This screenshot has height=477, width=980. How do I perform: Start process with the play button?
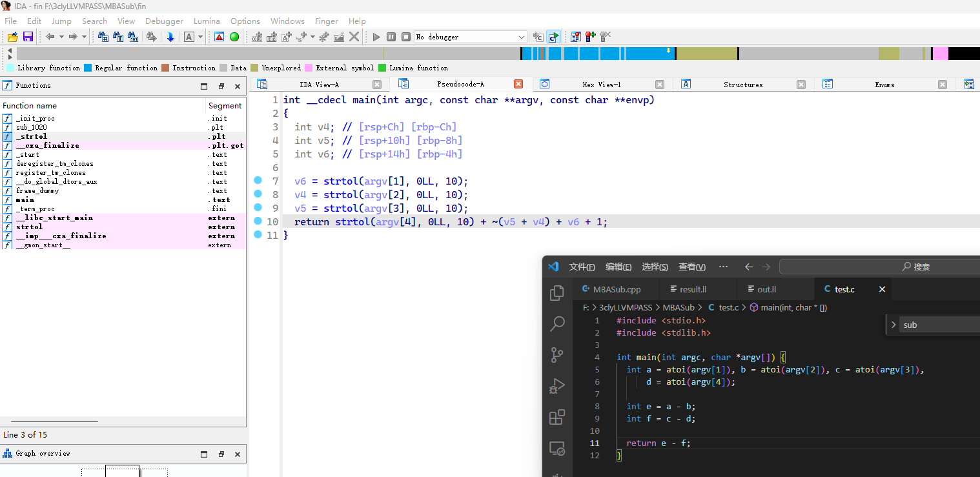[376, 37]
